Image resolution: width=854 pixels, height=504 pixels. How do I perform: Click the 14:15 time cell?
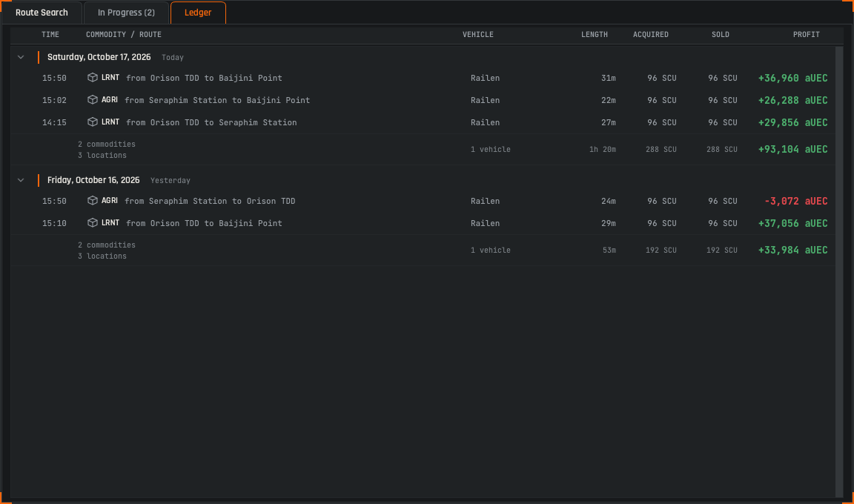point(54,122)
